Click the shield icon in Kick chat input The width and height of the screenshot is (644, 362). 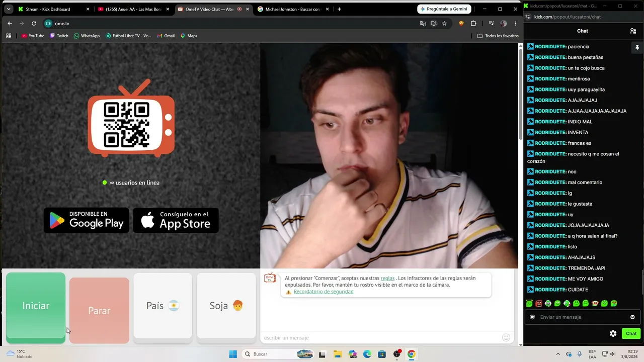point(532,317)
